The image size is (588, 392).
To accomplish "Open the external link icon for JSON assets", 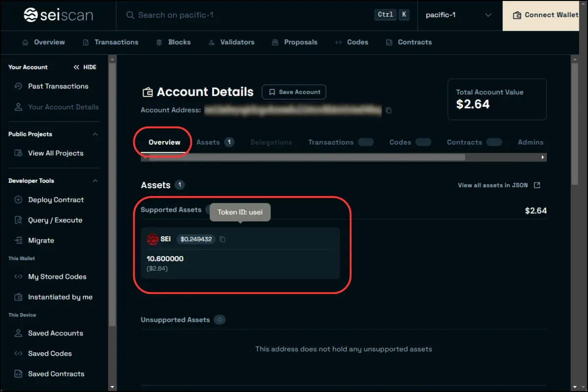I will tap(537, 185).
